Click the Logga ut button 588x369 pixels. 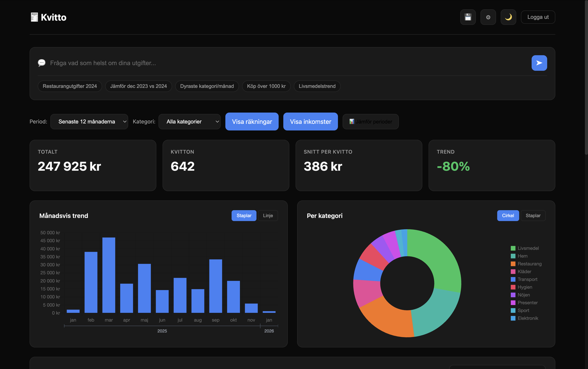538,17
